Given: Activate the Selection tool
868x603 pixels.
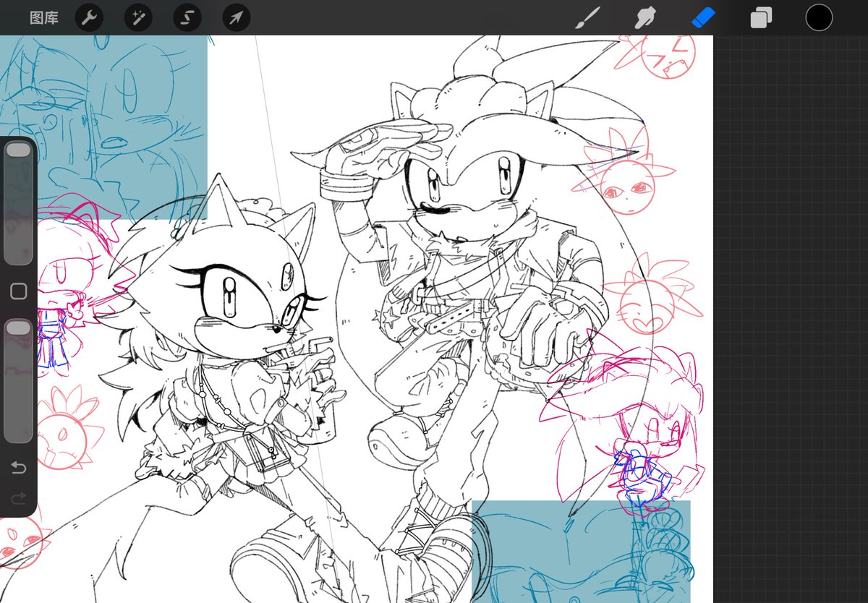Looking at the screenshot, I should pyautogui.click(x=187, y=17).
